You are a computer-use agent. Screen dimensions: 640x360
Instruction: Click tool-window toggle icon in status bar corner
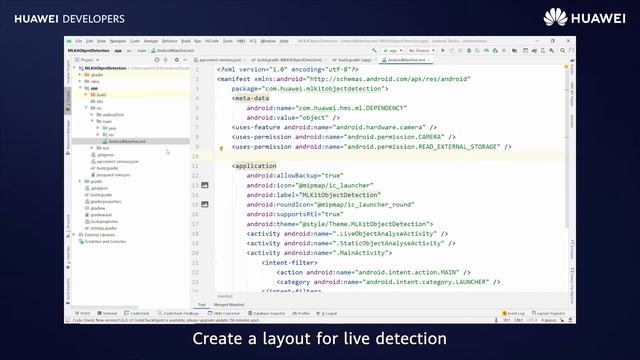coord(68,320)
